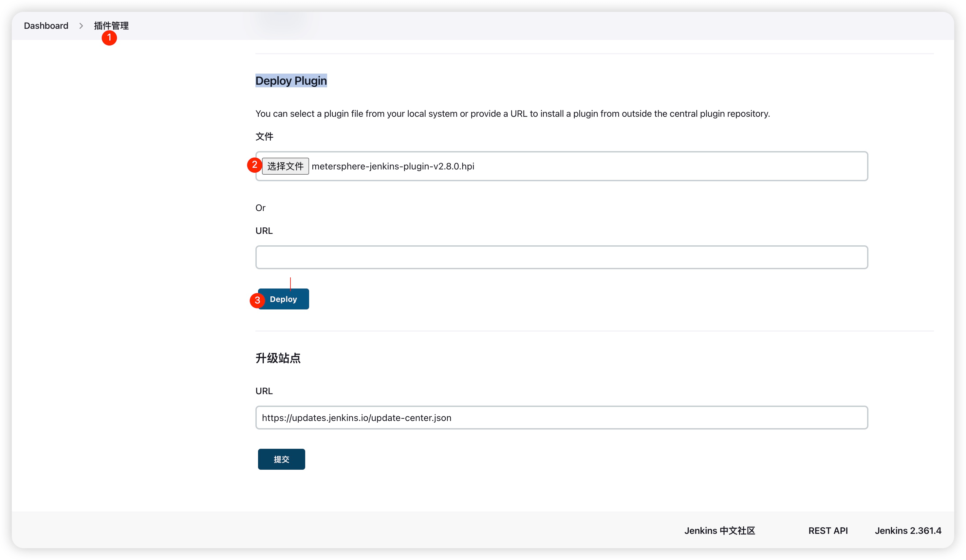The image size is (966, 560).
Task: Click the Dashboard breadcrumb link
Action: [46, 26]
